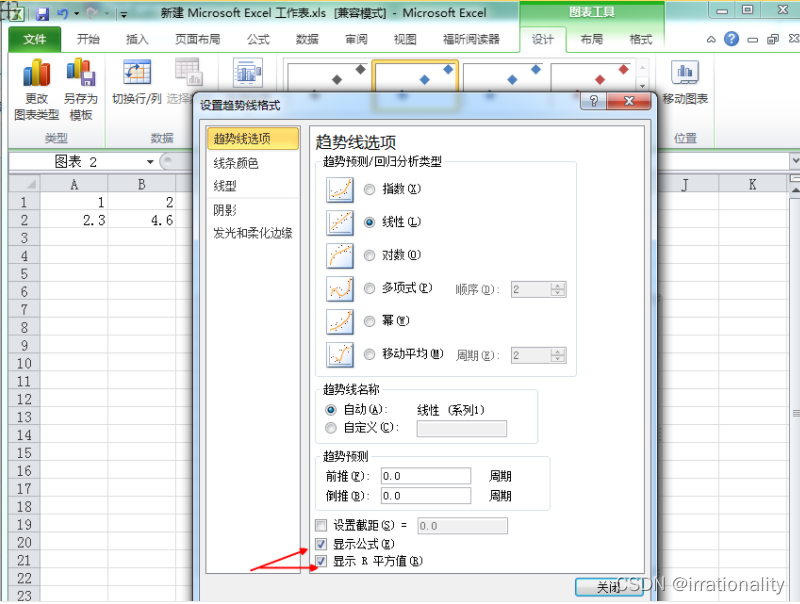Open the chart quick layout gallery icon
Screen dimensions: 800x604
[x=248, y=73]
